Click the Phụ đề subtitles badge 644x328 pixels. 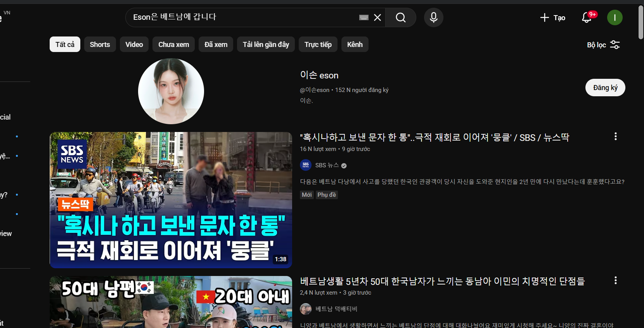click(327, 195)
